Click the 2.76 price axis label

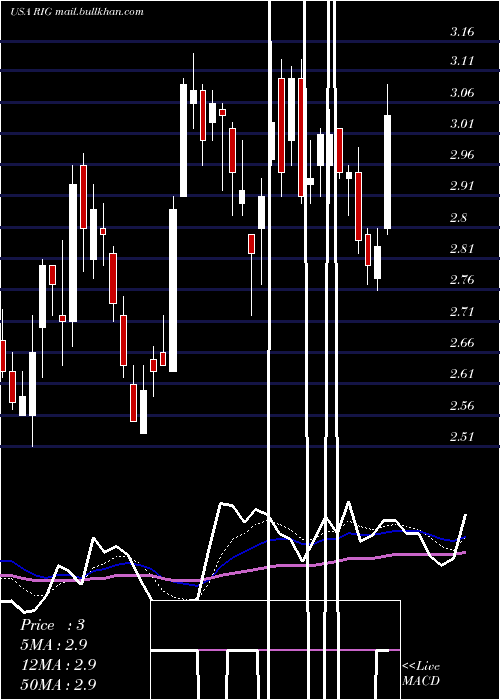pyautogui.click(x=462, y=280)
